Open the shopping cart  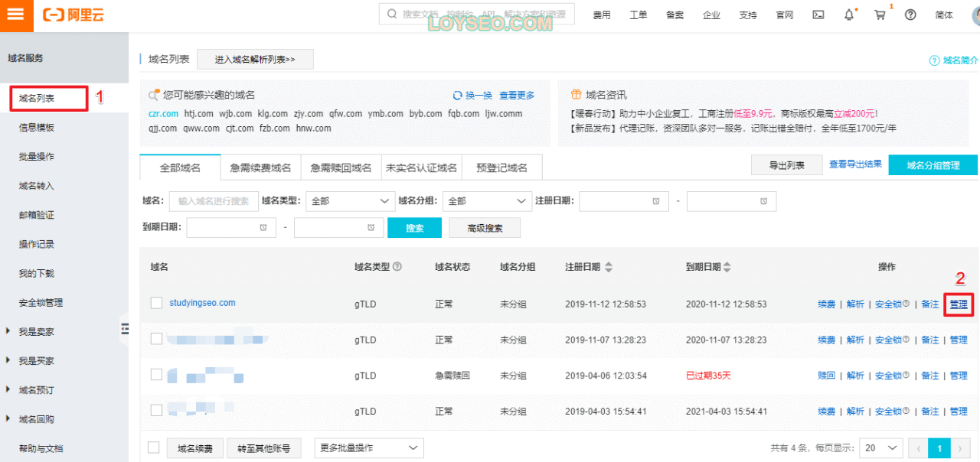pyautogui.click(x=879, y=15)
